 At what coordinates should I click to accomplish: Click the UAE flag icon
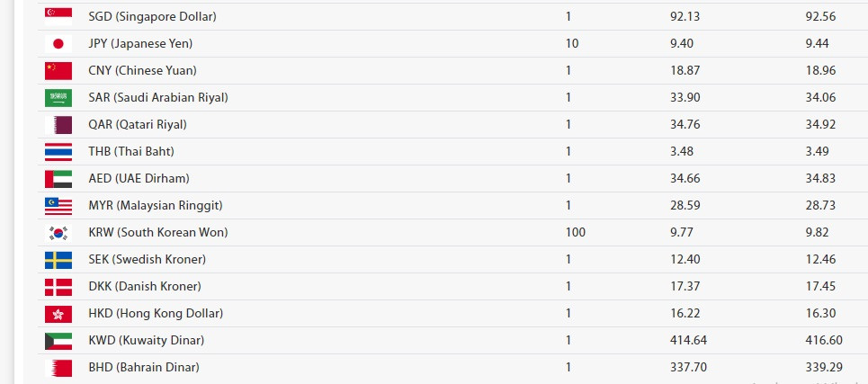point(58,179)
